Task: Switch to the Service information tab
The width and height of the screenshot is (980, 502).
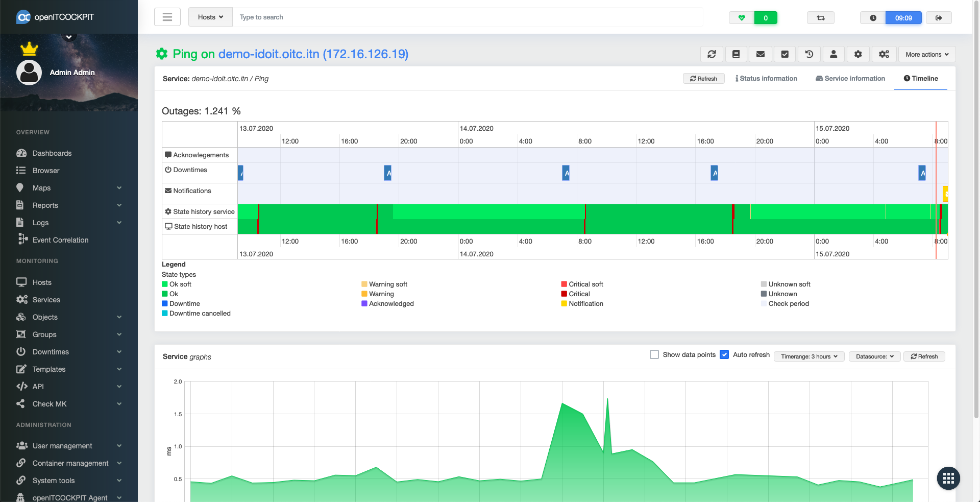Action: pyautogui.click(x=850, y=79)
